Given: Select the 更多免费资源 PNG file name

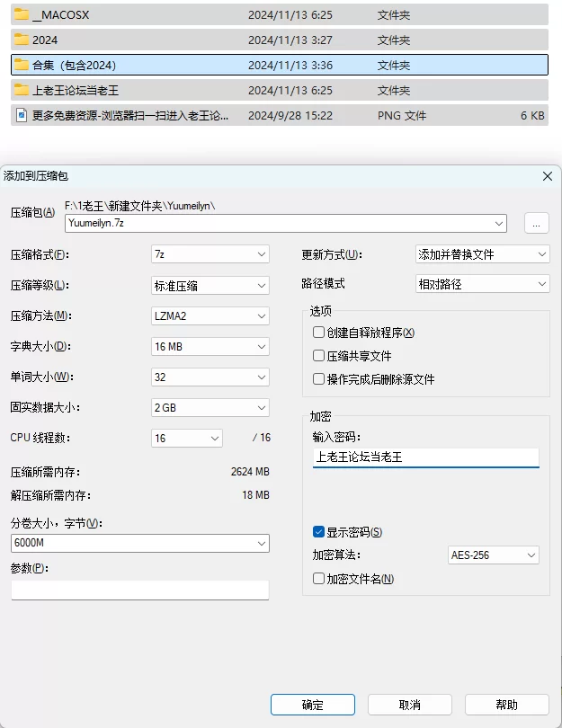Looking at the screenshot, I should [x=130, y=115].
